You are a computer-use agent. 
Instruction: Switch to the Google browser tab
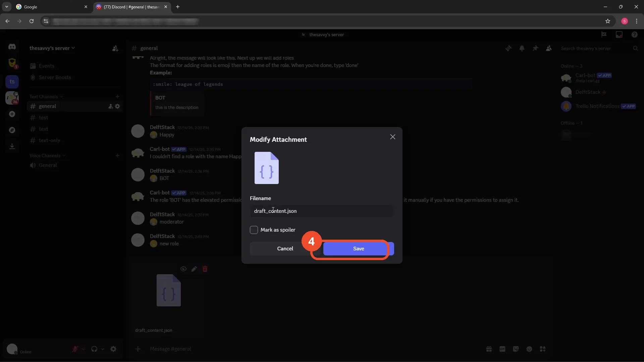coord(52,7)
